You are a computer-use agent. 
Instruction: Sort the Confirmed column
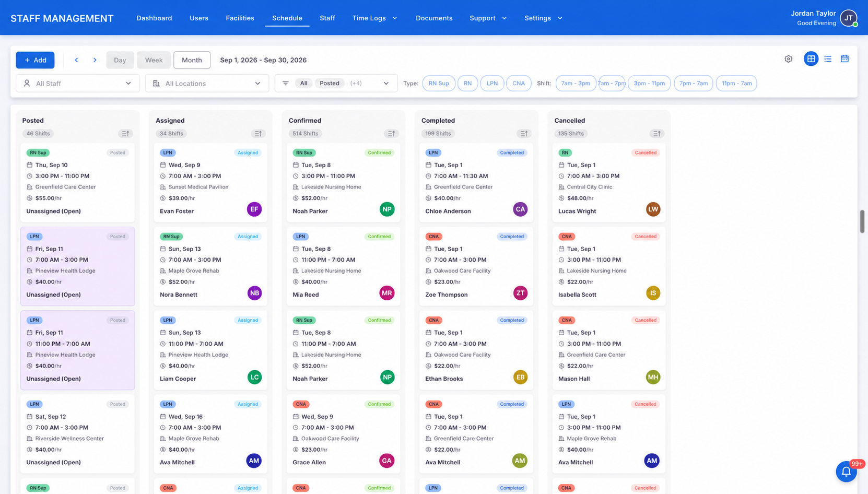tap(391, 134)
